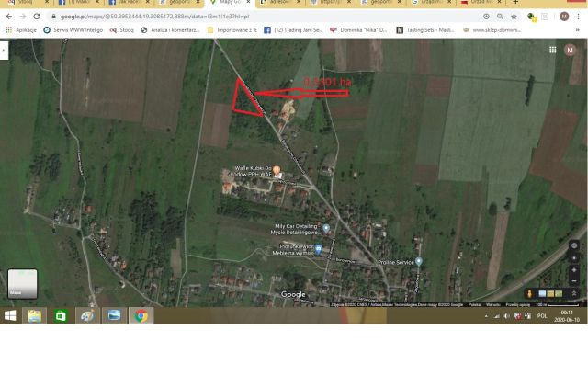Show hidden system tray icons

pos(486,316)
